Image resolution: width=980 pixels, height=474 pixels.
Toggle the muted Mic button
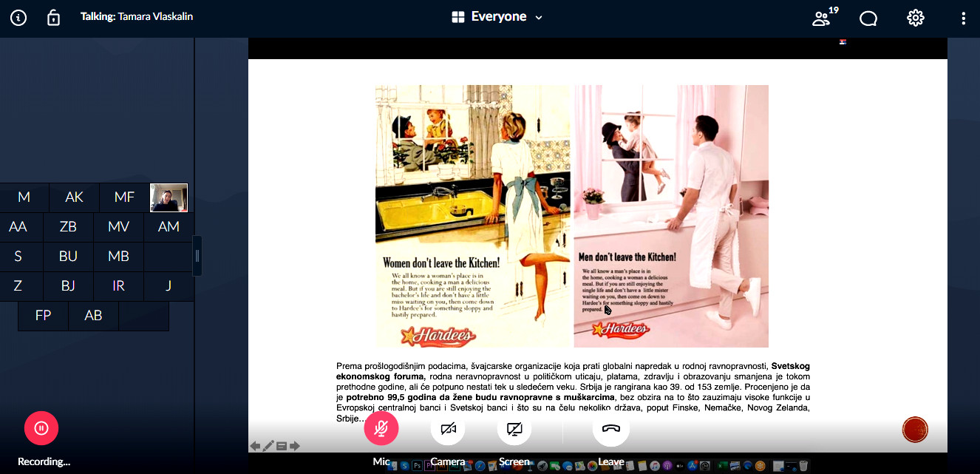coord(381,427)
